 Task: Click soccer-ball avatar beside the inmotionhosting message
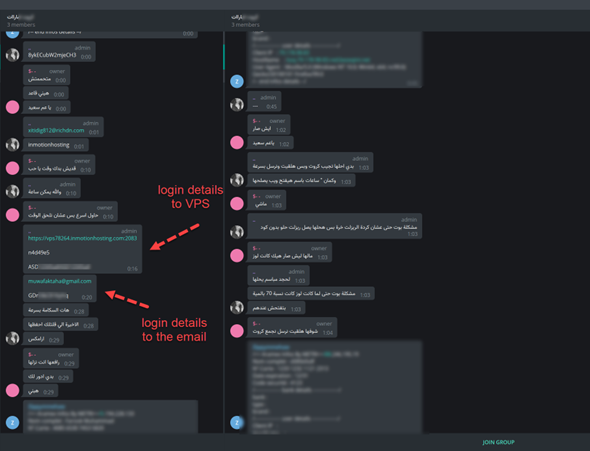(x=12, y=144)
